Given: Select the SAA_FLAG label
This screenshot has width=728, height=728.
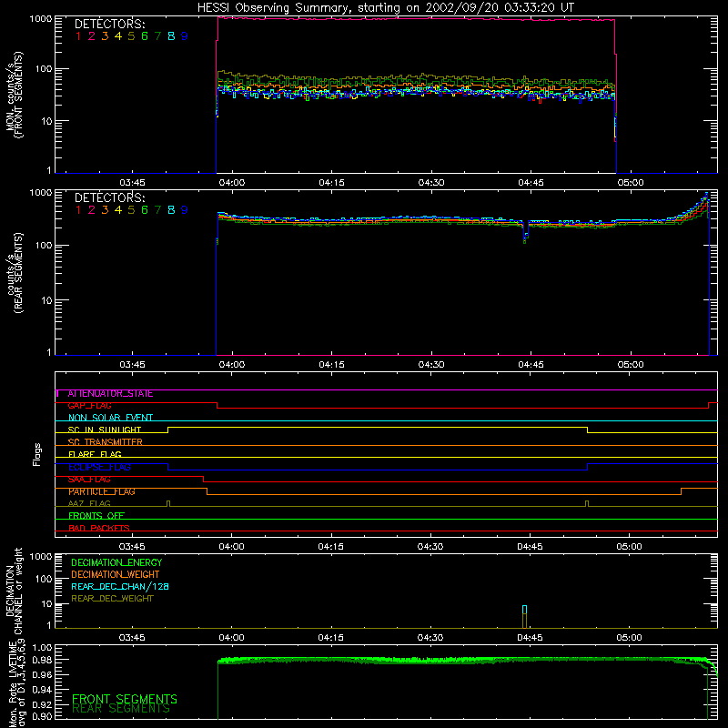Looking at the screenshot, I should 89,480.
